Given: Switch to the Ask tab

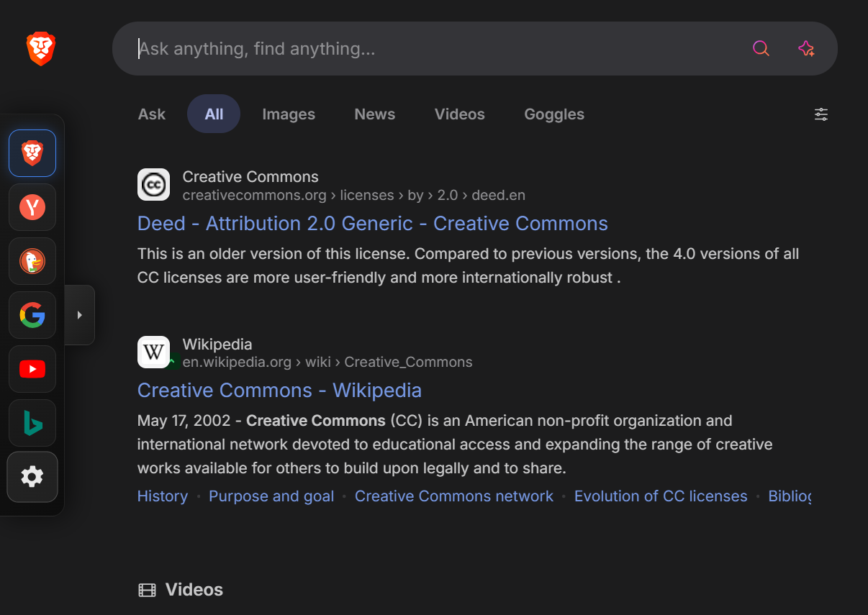Looking at the screenshot, I should pos(152,114).
